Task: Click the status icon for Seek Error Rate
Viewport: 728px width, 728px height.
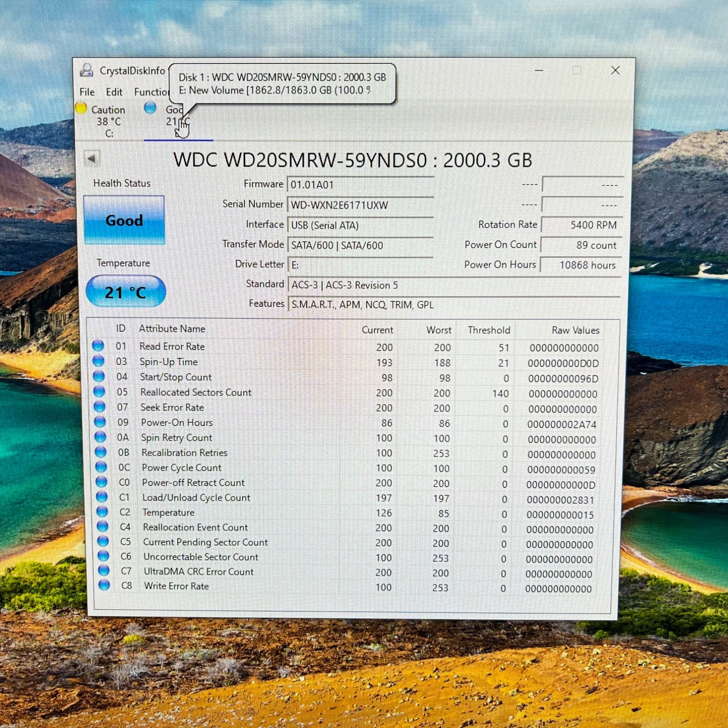Action: click(x=99, y=406)
